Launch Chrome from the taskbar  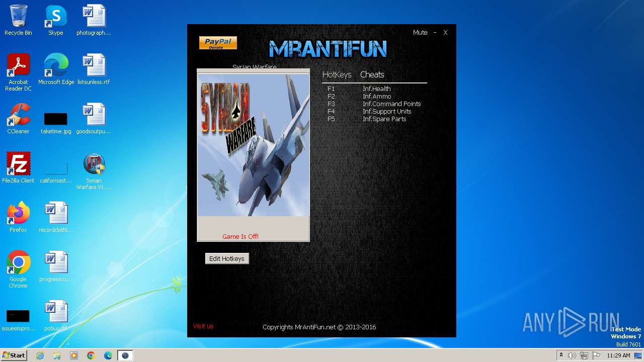(x=91, y=355)
